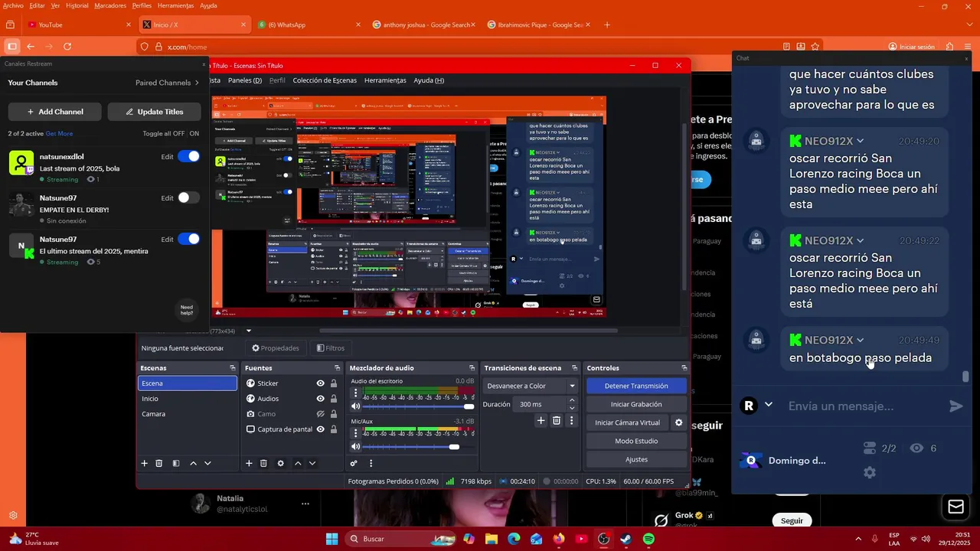Add a new source with Fuentes plus icon

pos(249,463)
